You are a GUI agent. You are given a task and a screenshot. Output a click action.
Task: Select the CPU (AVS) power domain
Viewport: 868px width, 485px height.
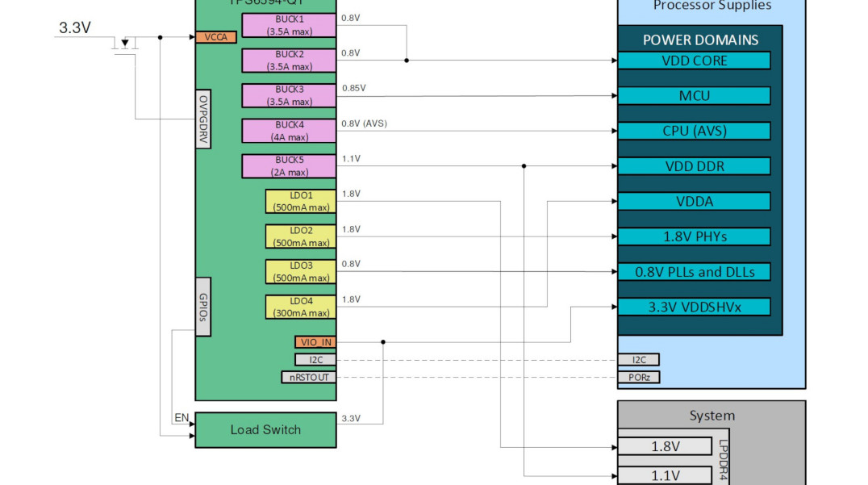tap(695, 131)
